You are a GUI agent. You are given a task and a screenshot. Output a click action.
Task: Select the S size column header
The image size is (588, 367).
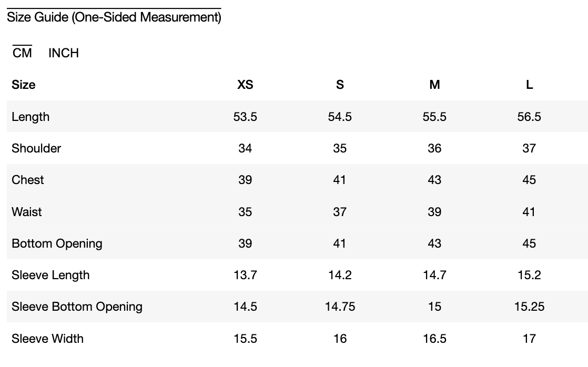click(340, 85)
